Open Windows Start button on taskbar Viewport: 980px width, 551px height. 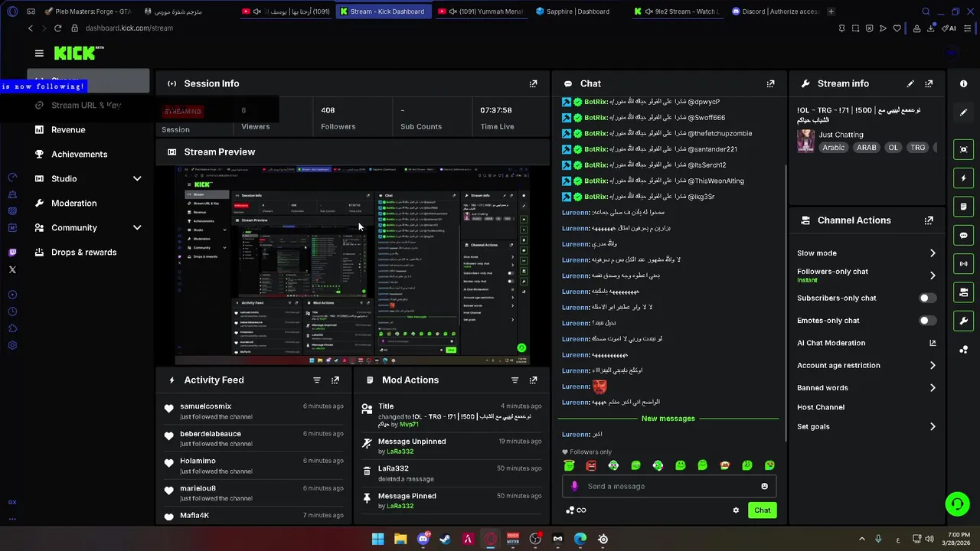[377, 539]
